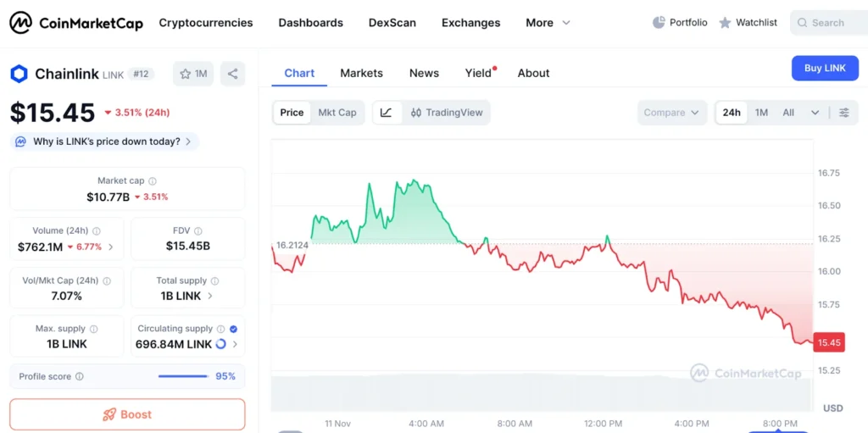Click the CoinMarketCap logo icon
The width and height of the screenshot is (868, 433).
20,23
